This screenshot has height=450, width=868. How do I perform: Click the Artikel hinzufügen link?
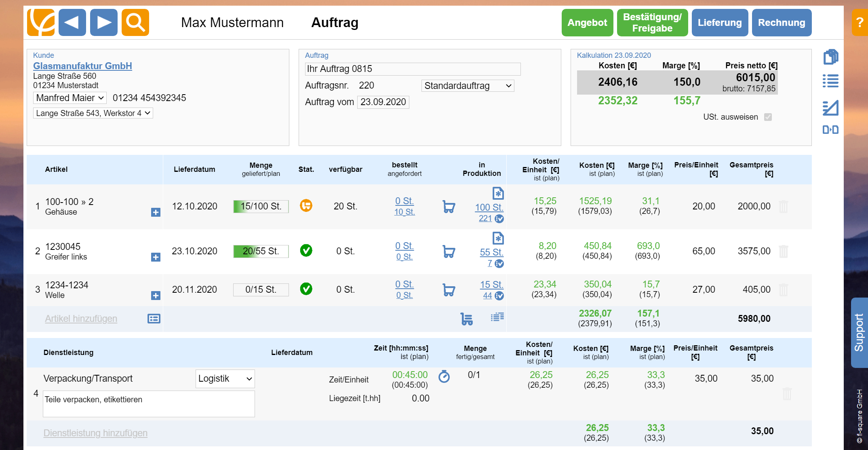[81, 319]
